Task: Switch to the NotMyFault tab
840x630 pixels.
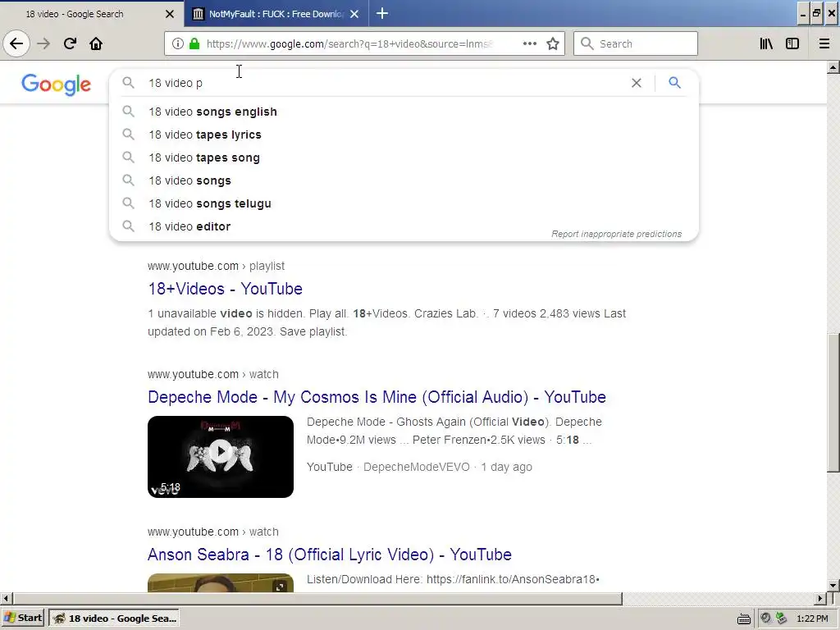Action: tap(276, 14)
